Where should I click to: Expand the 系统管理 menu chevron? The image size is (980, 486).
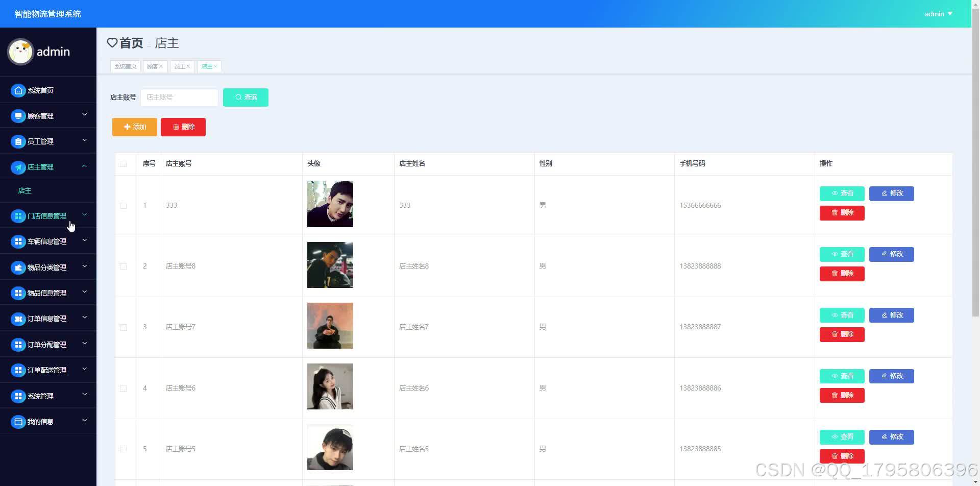pyautogui.click(x=85, y=395)
